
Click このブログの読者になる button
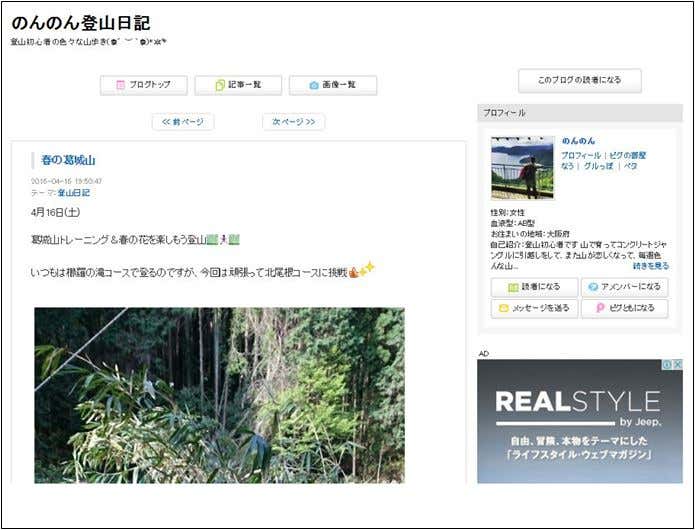click(x=580, y=81)
